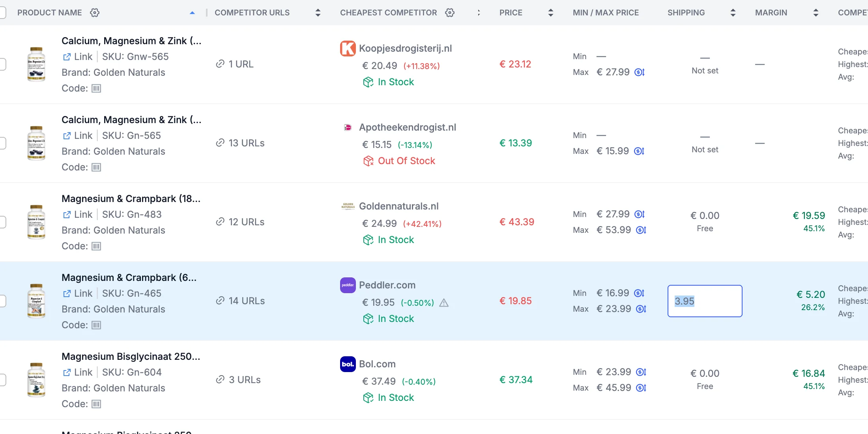Tick checkbox for Magnesium Crampbark Gn-483 row
Screen dimensions: 868x434
coord(2,222)
